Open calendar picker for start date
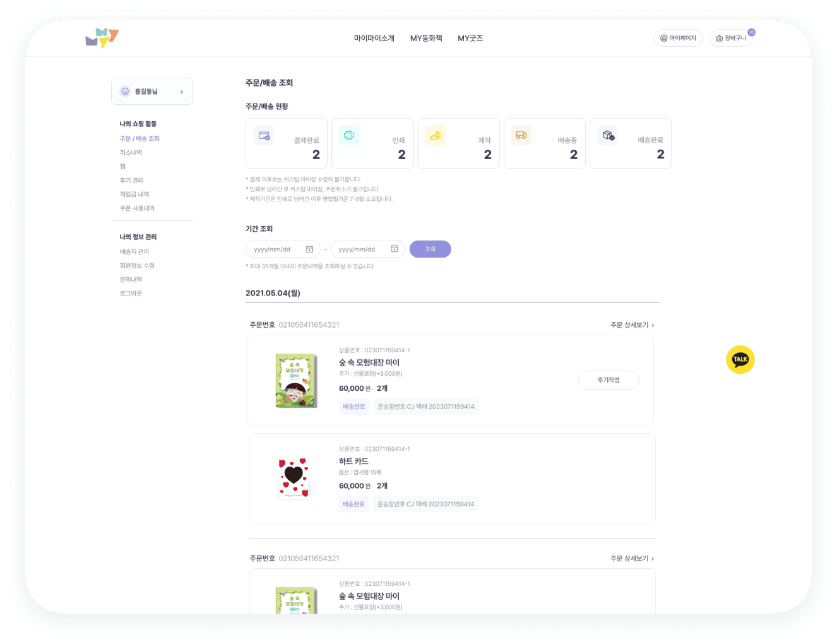 [309, 249]
